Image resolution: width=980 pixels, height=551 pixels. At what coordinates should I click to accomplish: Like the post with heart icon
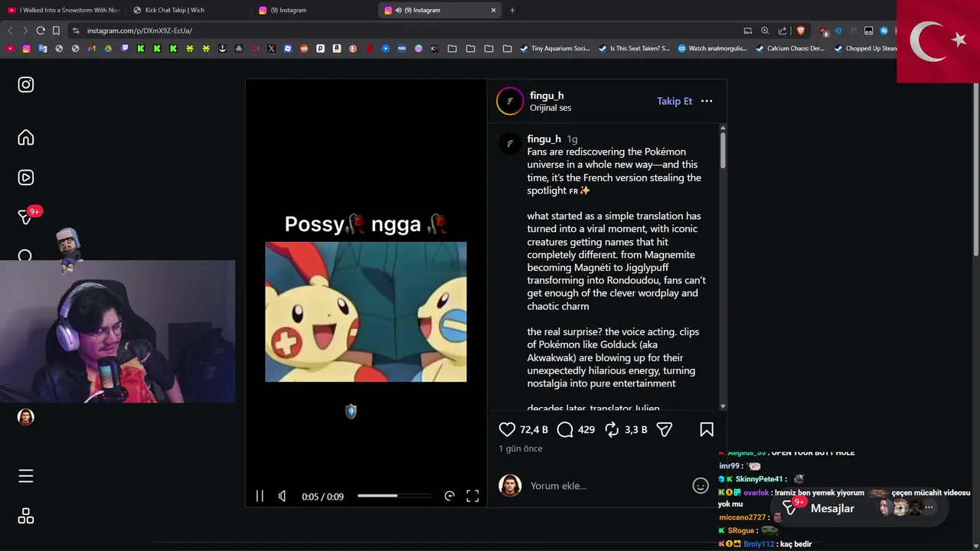[507, 429]
